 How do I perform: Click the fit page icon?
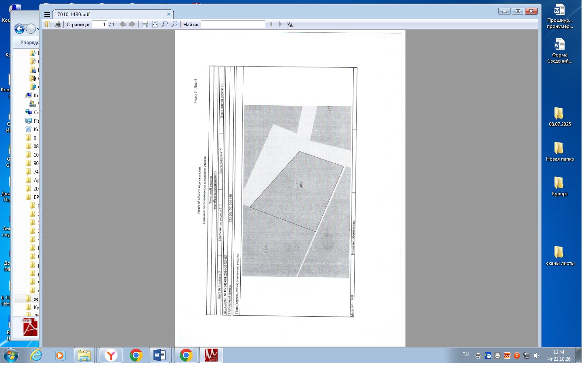155,25
